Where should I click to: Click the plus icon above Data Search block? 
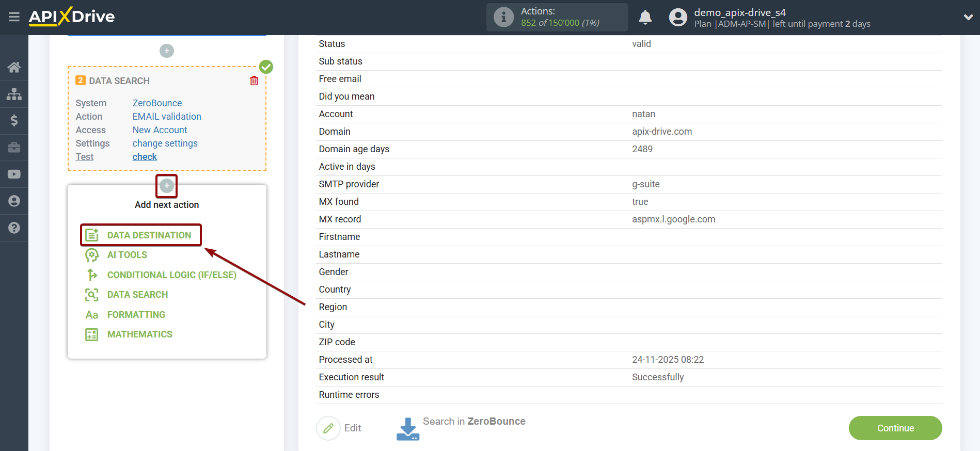pos(167,51)
